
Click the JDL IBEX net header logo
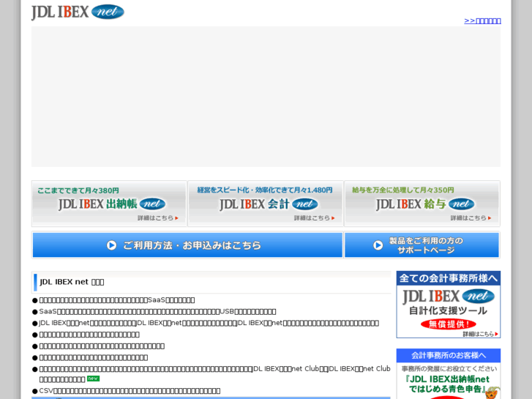click(x=78, y=12)
